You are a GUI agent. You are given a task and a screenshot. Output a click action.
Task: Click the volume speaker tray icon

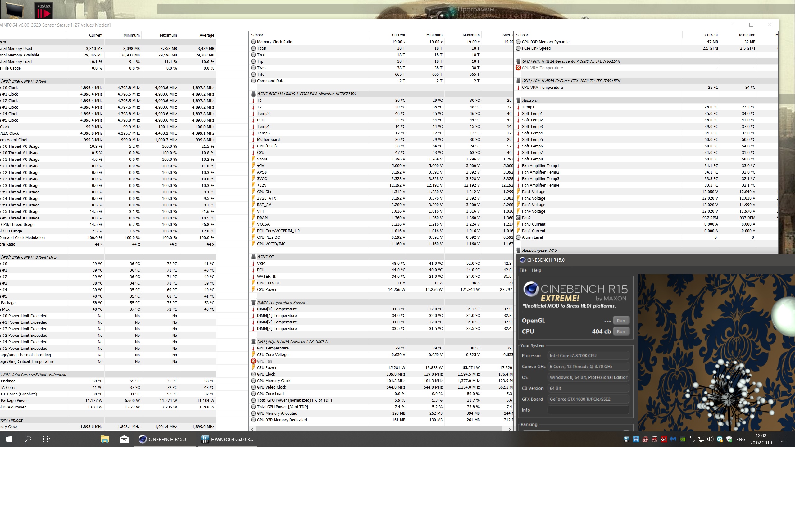[x=710, y=439]
